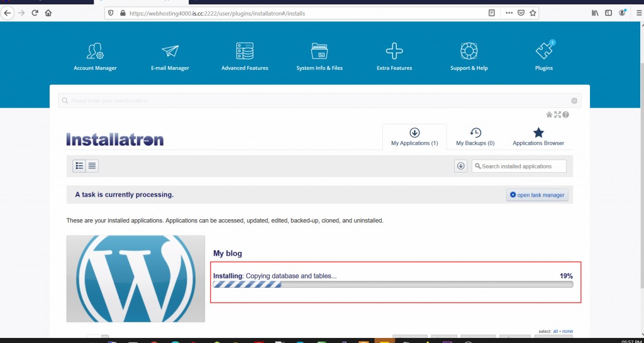Open Firefox account icon
Screen dimensions: 644x343
pyautogui.click(x=623, y=13)
